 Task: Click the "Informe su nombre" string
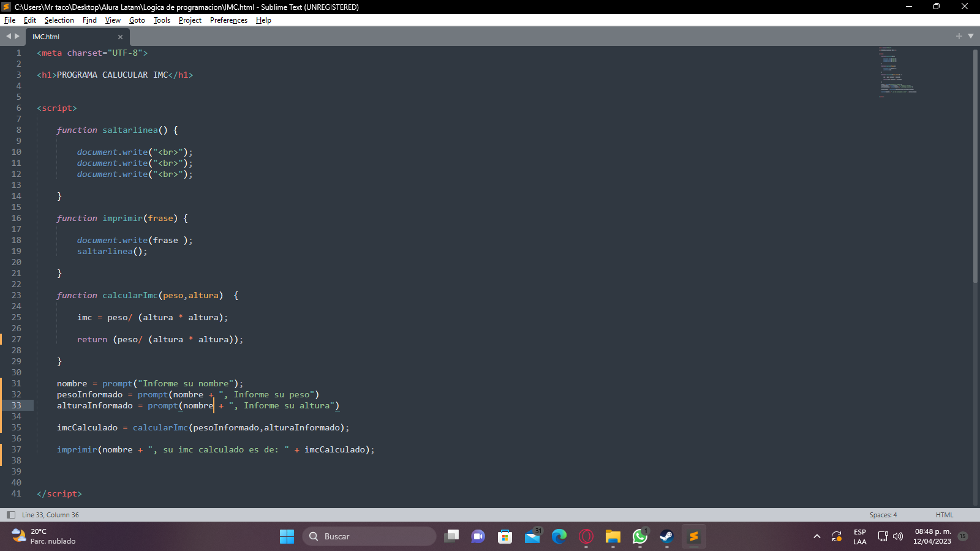pyautogui.click(x=186, y=383)
